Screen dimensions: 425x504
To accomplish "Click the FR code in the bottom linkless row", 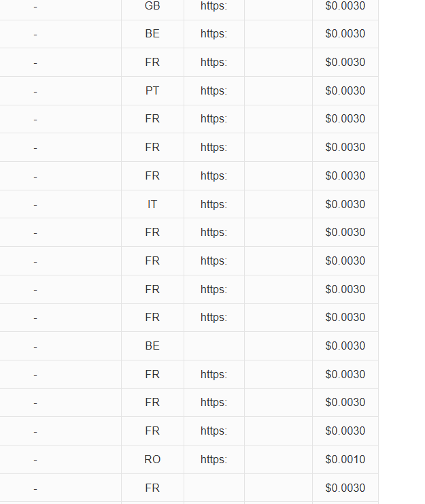I will [152, 488].
